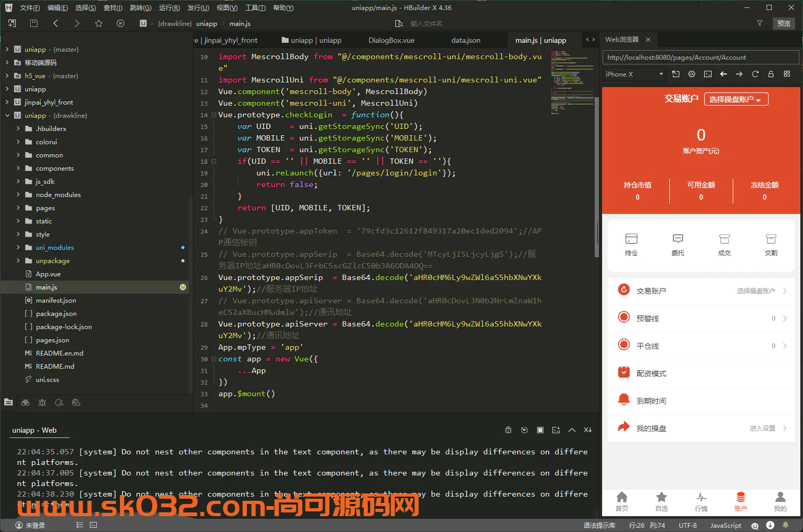Screen dimensions: 803x532
Task: Stop the running uniapp - Web process
Action: coord(540,430)
